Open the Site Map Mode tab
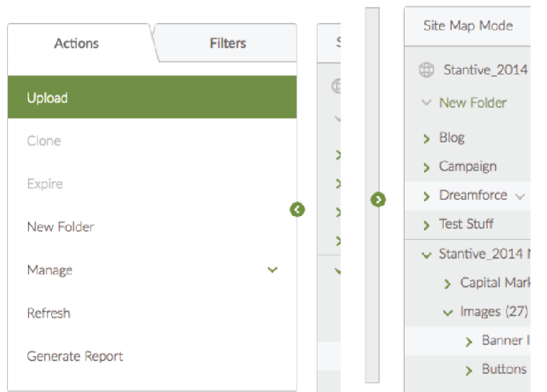 pos(468,26)
